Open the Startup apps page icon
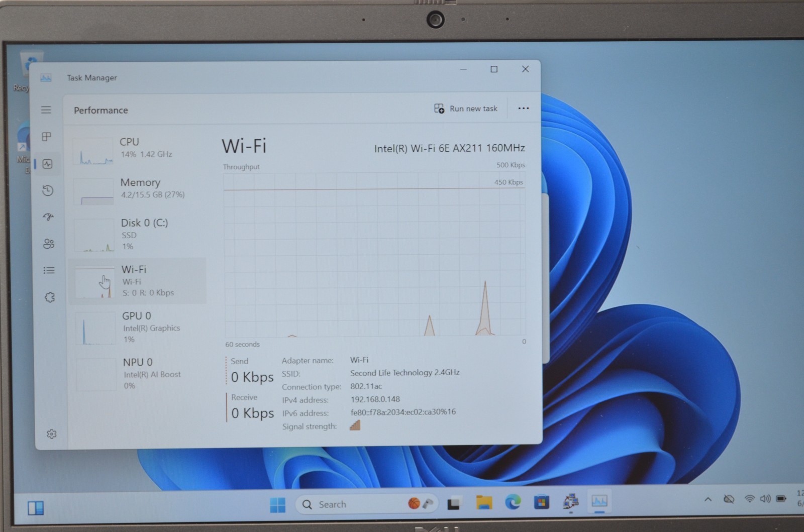 point(48,217)
